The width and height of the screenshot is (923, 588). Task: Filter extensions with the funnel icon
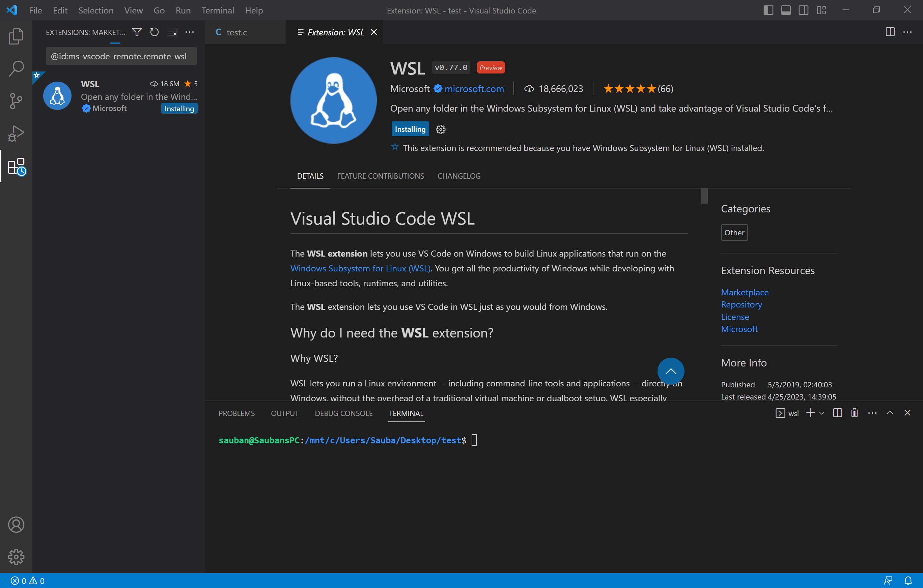137,32
